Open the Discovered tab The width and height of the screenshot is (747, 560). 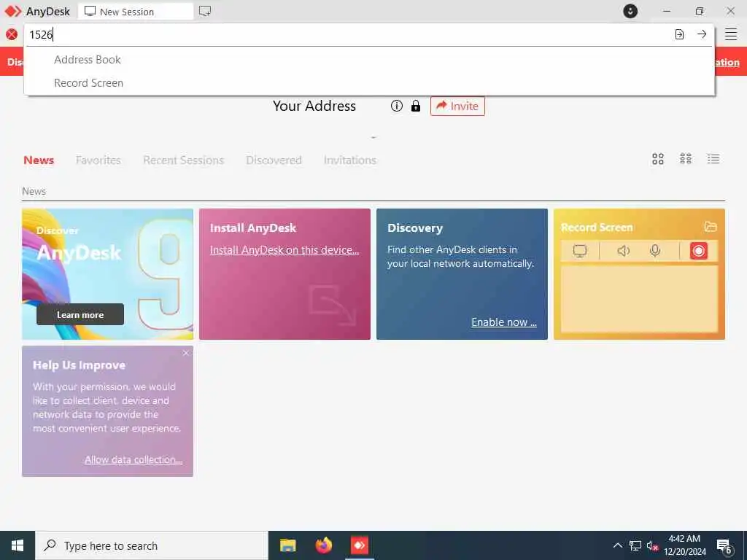tap(274, 160)
